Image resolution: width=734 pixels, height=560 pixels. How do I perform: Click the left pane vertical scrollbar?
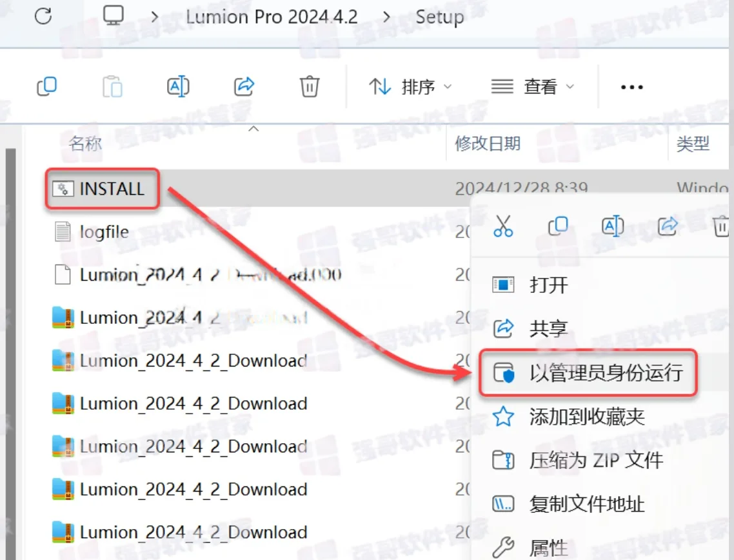[x=10, y=354]
